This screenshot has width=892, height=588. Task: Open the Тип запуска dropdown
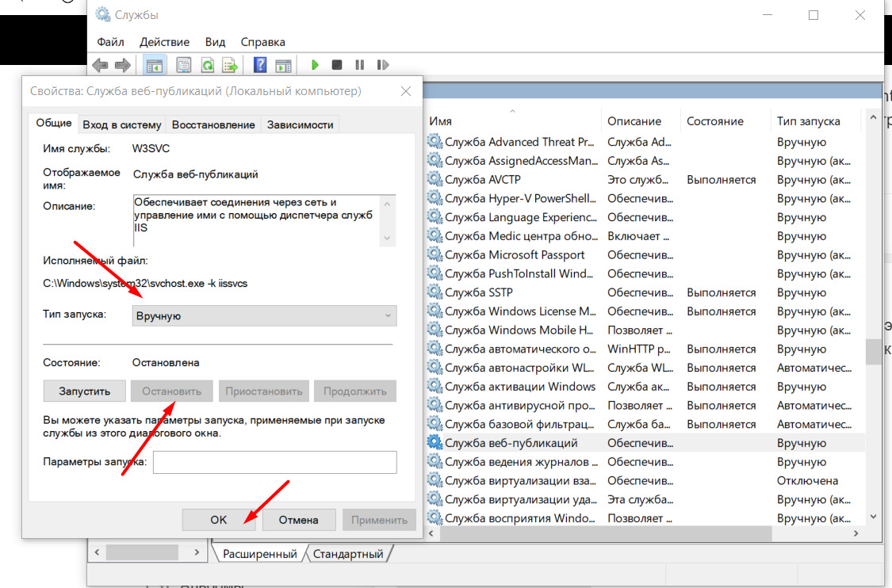(x=264, y=315)
